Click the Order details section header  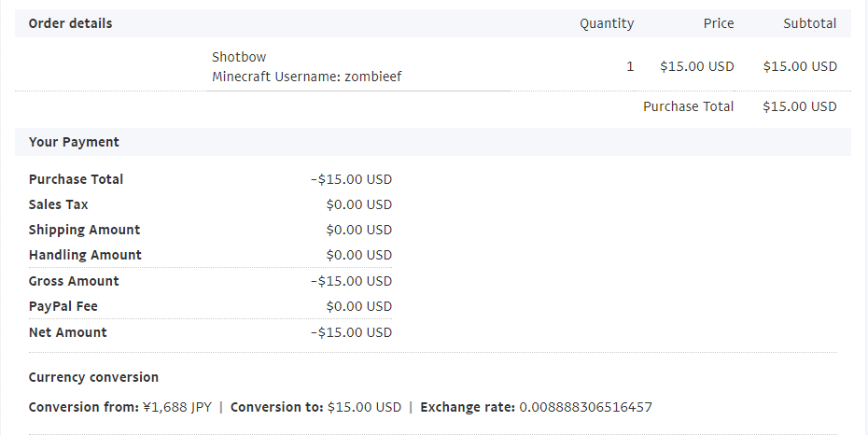pos(70,23)
